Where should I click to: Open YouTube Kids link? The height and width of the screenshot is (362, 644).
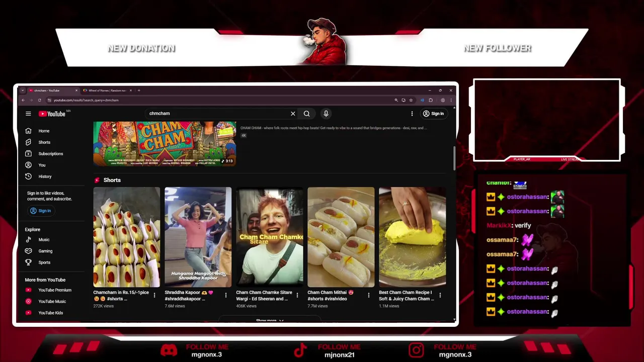pyautogui.click(x=52, y=313)
